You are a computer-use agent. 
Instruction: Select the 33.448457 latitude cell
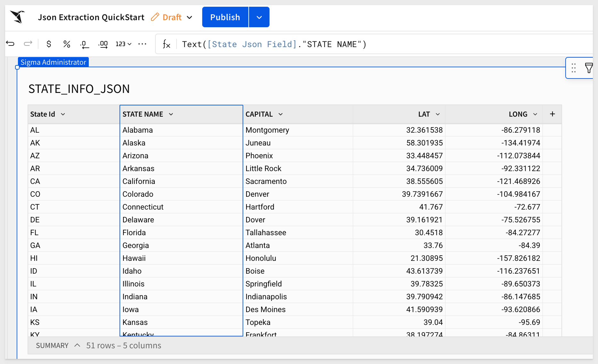pyautogui.click(x=399, y=156)
